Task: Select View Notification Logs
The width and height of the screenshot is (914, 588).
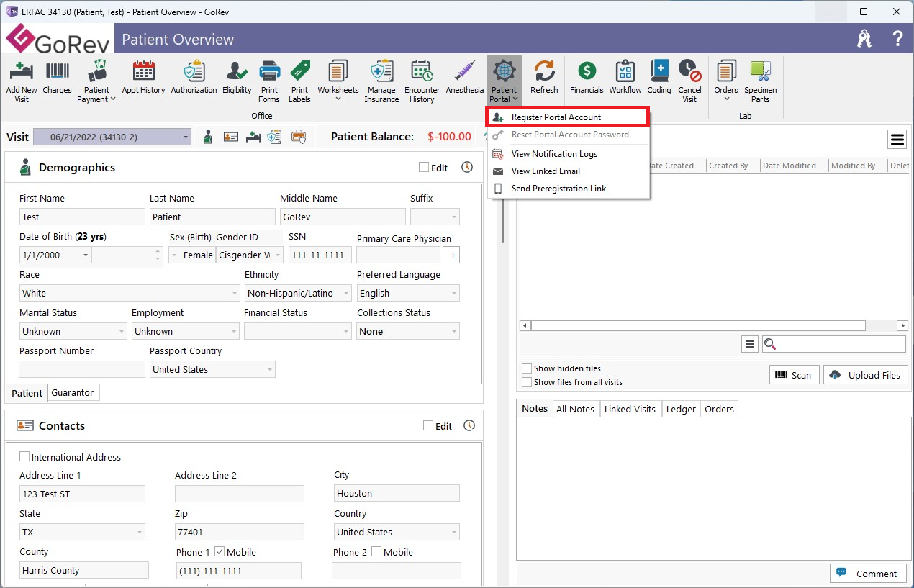Action: click(x=569, y=154)
